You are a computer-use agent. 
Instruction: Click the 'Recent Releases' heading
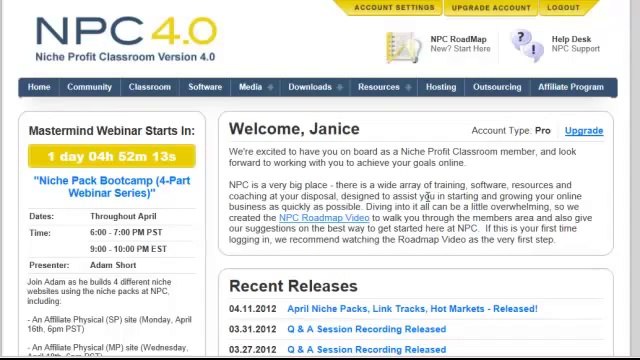[293, 286]
